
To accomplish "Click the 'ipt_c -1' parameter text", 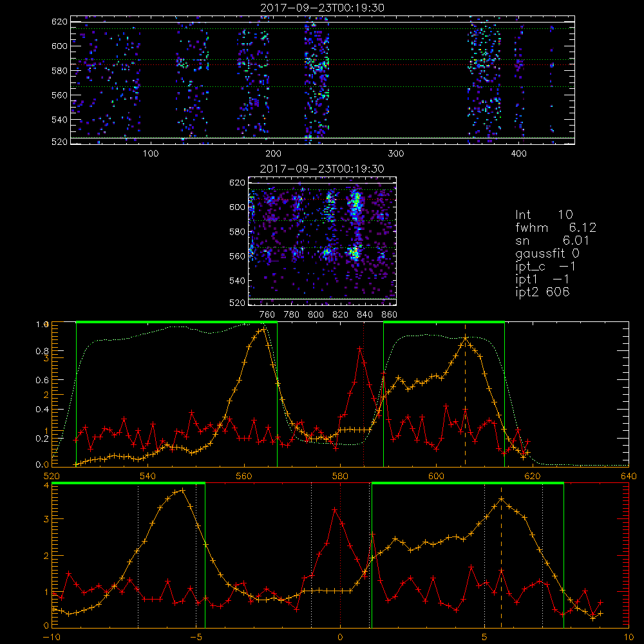I will pos(545,267).
